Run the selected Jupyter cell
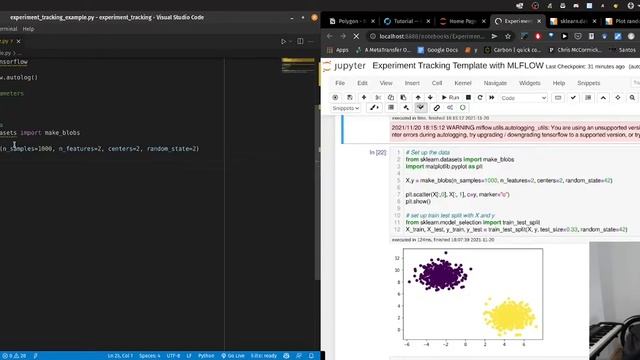Image resolution: width=640 pixels, height=360 pixels. click(451, 98)
